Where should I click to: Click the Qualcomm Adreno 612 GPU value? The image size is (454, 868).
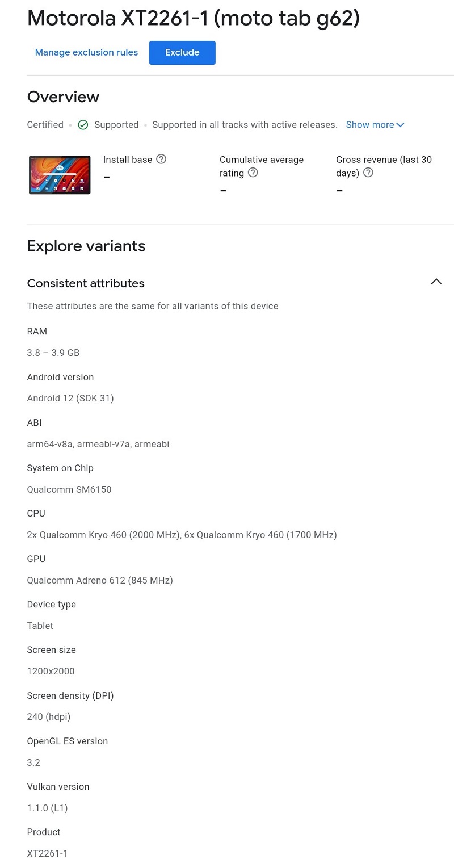tap(100, 580)
